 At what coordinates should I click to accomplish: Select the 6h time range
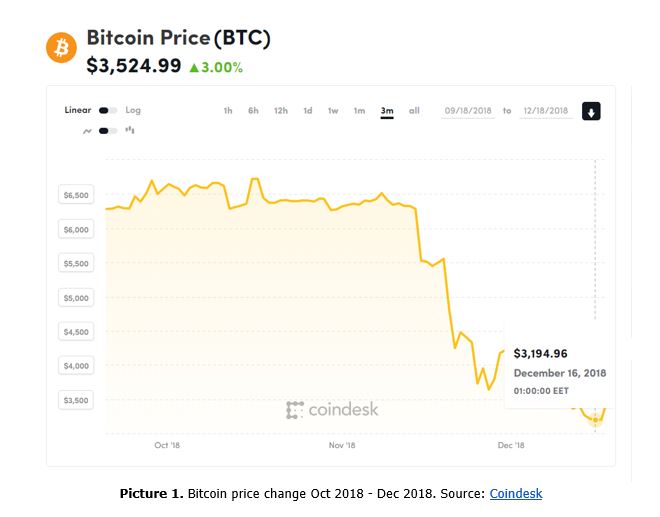click(x=253, y=110)
